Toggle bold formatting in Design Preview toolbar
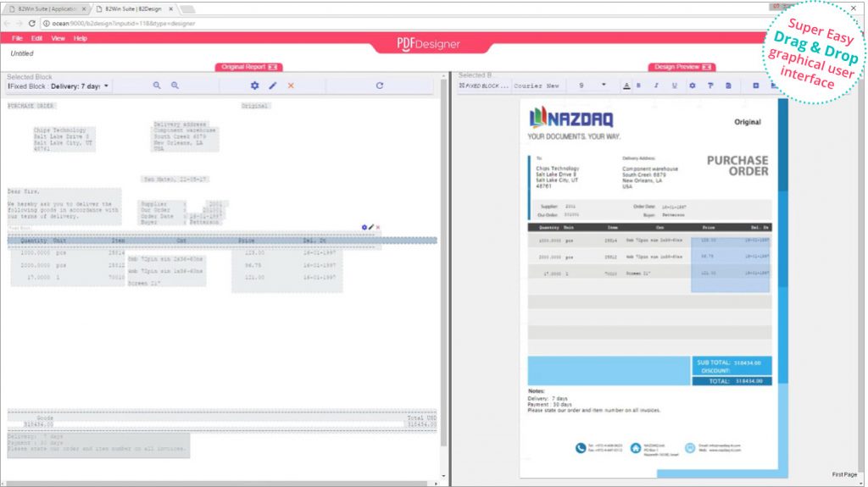The image size is (868, 487). [x=639, y=86]
